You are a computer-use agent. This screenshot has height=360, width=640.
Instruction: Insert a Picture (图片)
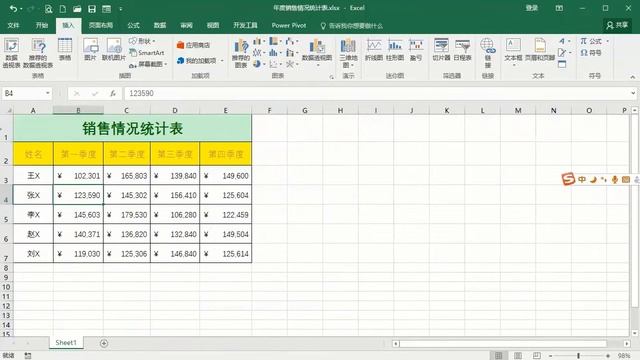pos(90,50)
